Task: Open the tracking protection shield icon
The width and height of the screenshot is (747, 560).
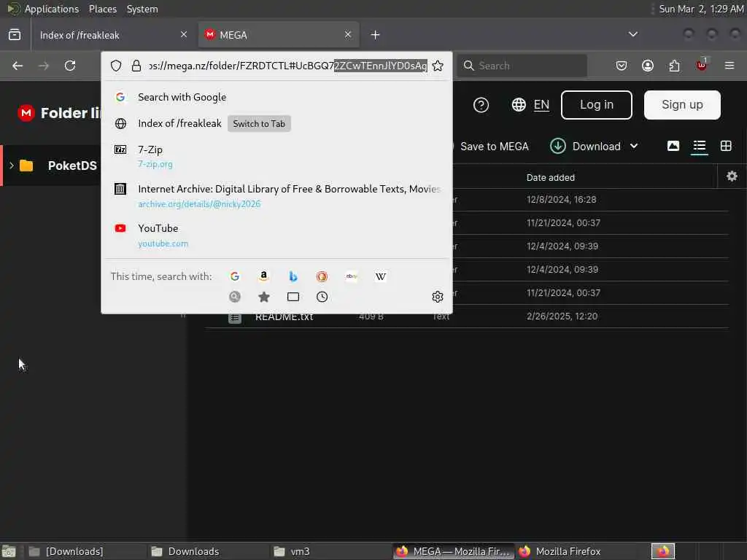Action: click(x=116, y=66)
